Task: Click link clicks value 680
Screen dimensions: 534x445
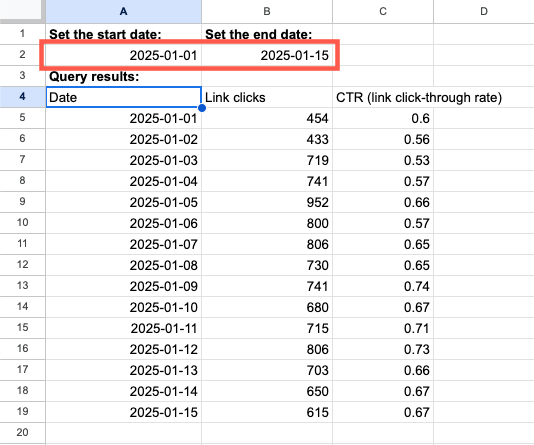Action: coord(267,307)
